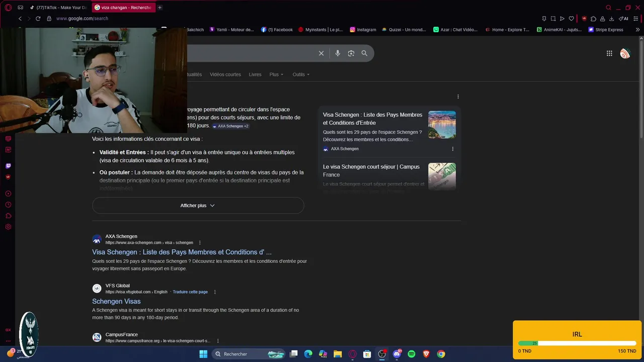
Task: Open Spotify from taskbar
Action: pos(412,354)
